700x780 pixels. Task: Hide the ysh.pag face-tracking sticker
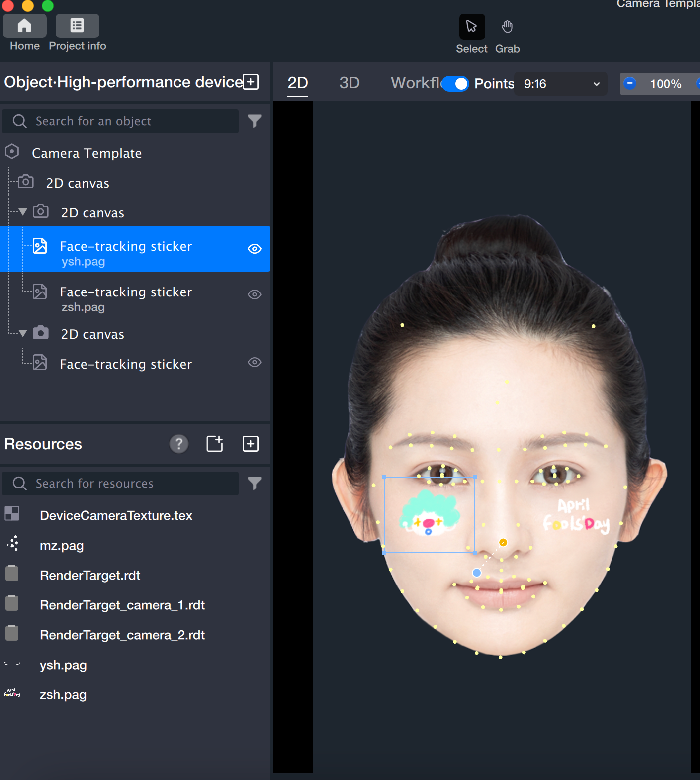(x=254, y=249)
